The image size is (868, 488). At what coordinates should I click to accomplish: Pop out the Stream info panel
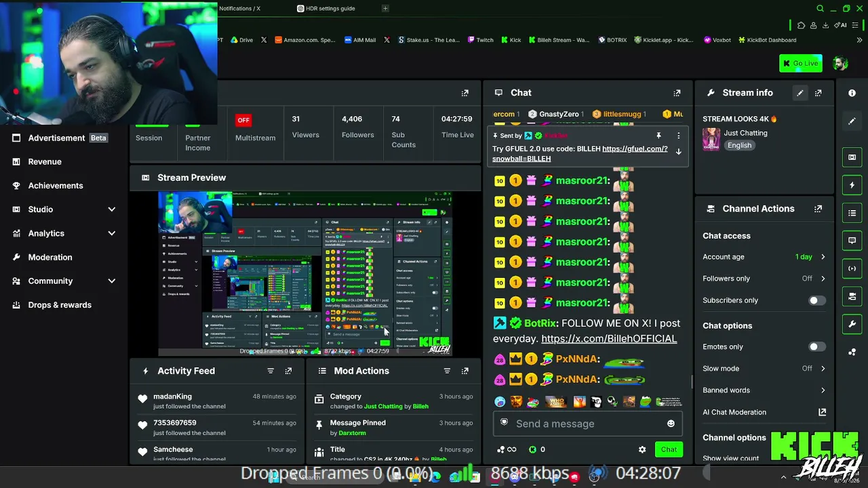coord(818,93)
